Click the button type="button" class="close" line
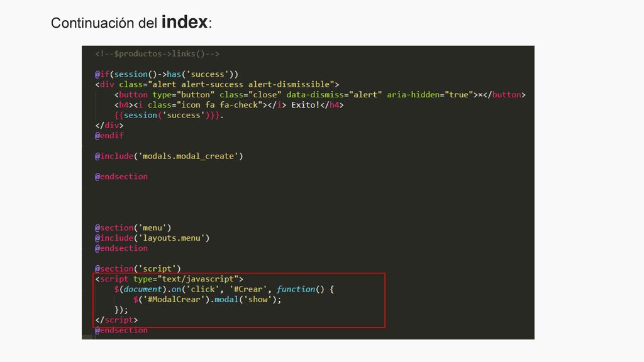644x362 pixels. [x=320, y=95]
